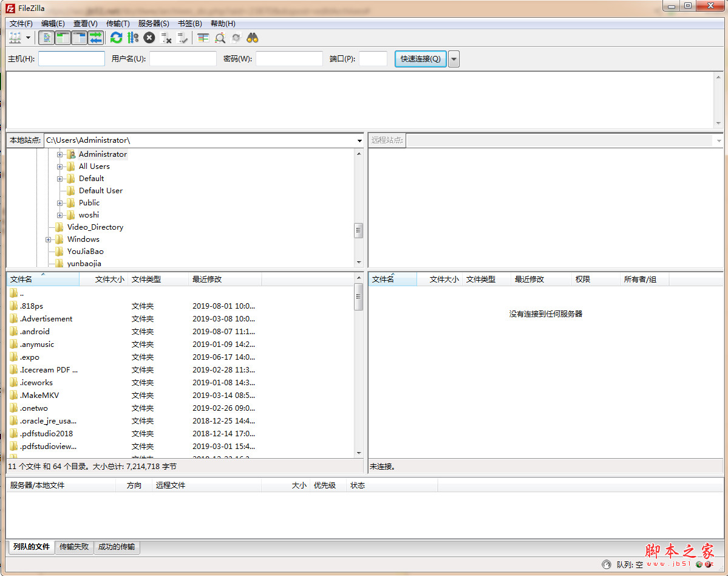728x576 pixels.
Task: Open the Site Manager dropdown arrow
Action: point(29,38)
